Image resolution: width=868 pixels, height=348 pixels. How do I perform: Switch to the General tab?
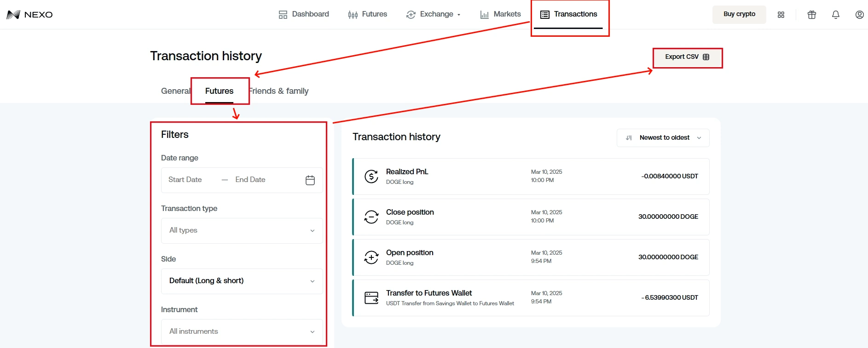point(175,91)
